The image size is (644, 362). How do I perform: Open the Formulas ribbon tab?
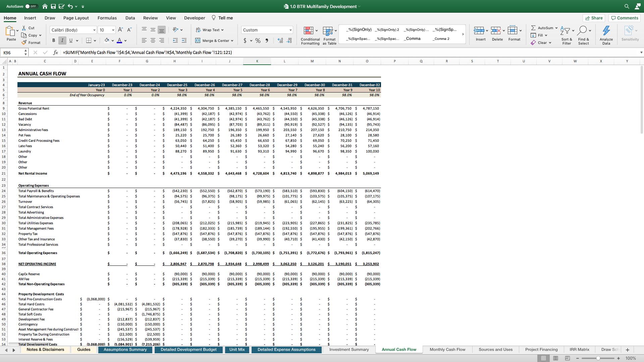[107, 18]
